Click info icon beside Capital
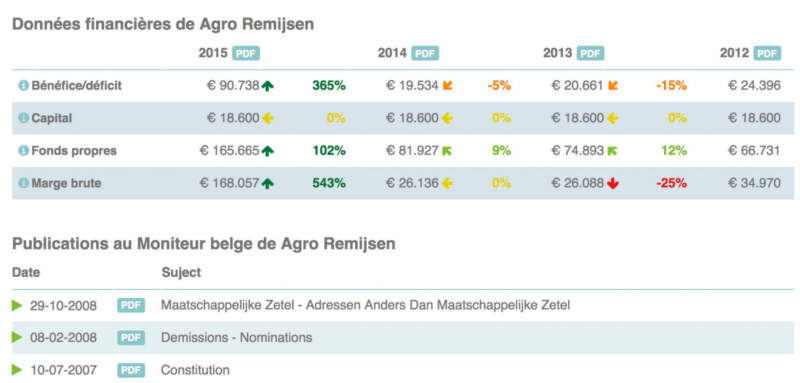 click(23, 118)
